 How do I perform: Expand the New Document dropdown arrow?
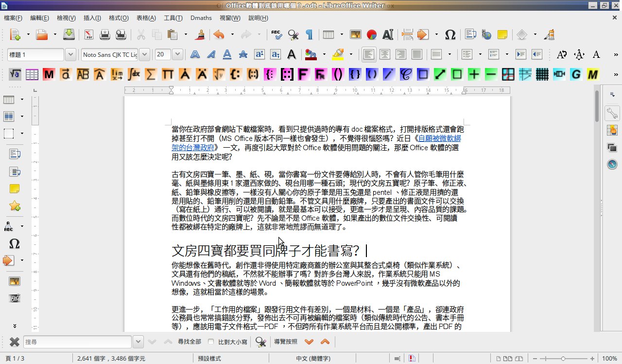point(28,35)
